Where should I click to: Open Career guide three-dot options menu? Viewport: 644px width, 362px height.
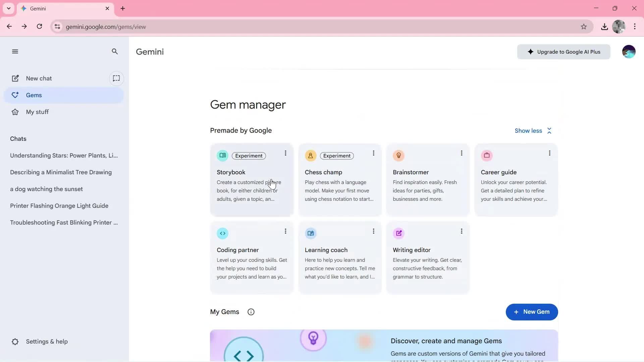549,153
